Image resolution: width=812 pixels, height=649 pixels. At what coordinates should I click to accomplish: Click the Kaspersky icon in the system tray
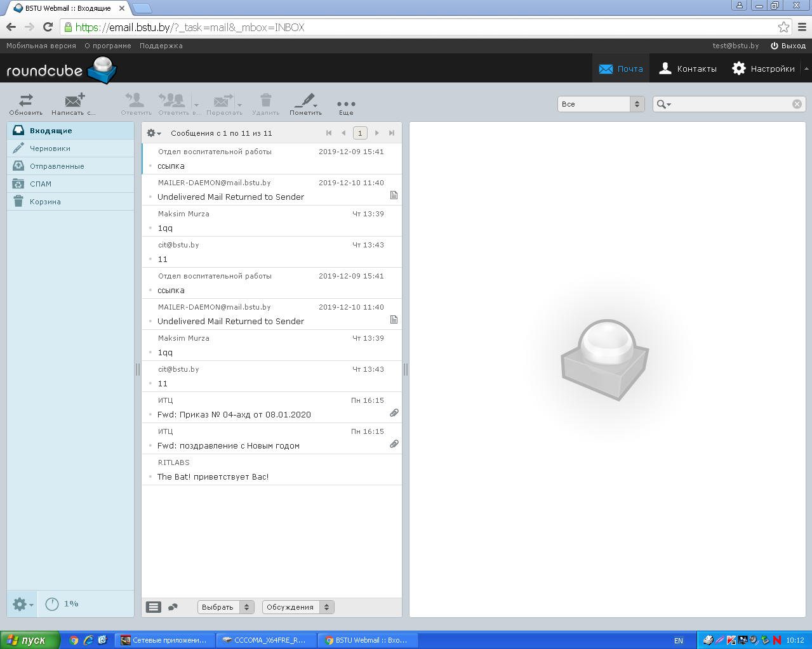click(731, 640)
